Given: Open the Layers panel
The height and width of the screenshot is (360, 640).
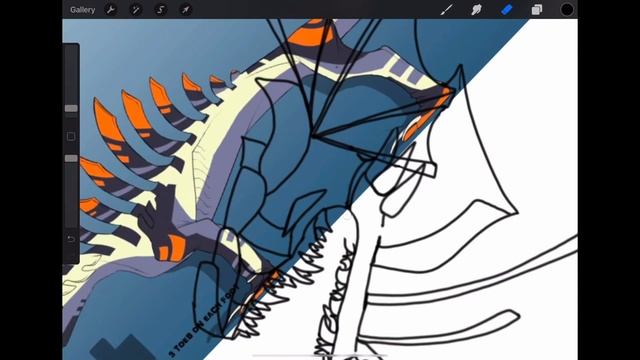Looking at the screenshot, I should click(537, 9).
